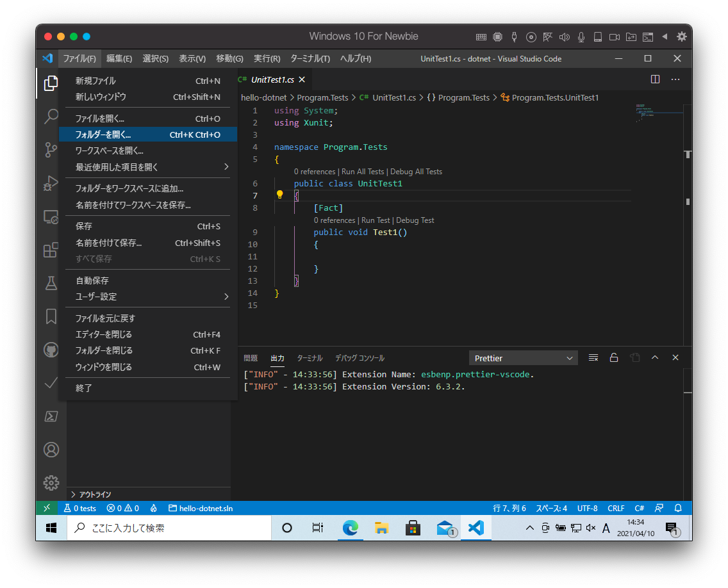This screenshot has height=588, width=728.
Task: Open the Windows Start menu
Action: tap(51, 528)
